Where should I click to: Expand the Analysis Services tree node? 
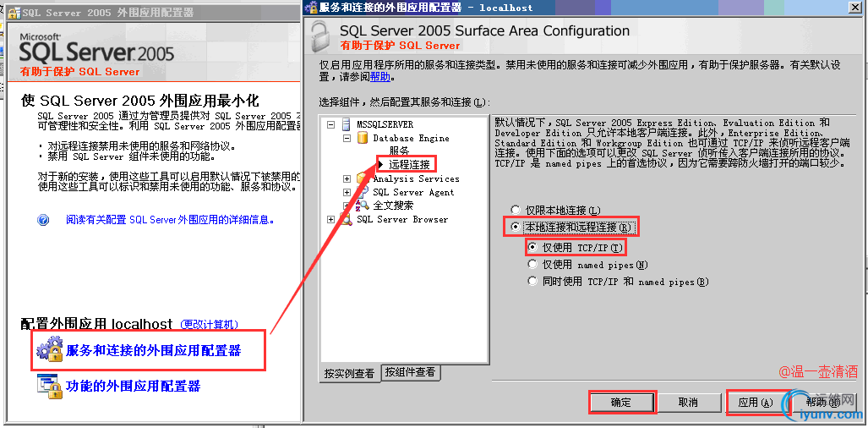coord(347,178)
